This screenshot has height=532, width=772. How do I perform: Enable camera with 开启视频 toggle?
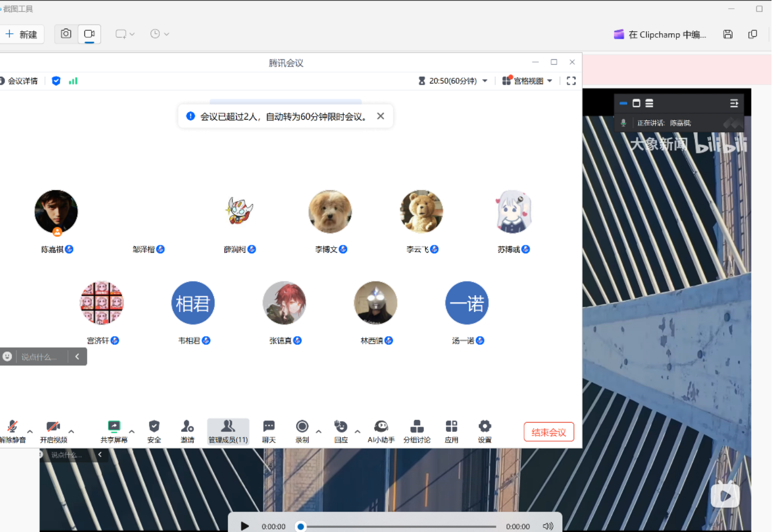53,431
